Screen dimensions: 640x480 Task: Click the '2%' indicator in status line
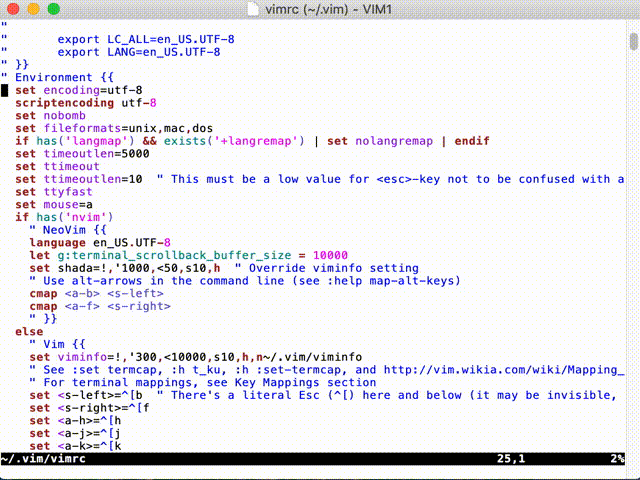618,459
